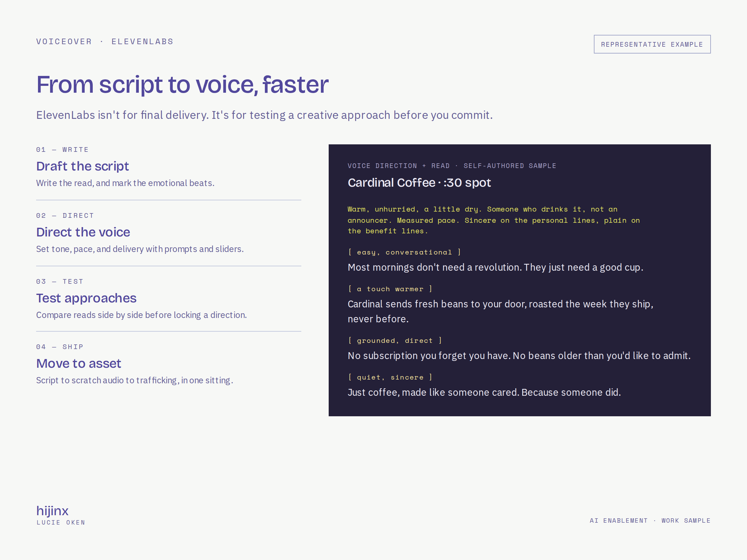Screen dimensions: 747x560
Task: Click the title 'From script to voice, faster'
Action: [x=182, y=84]
